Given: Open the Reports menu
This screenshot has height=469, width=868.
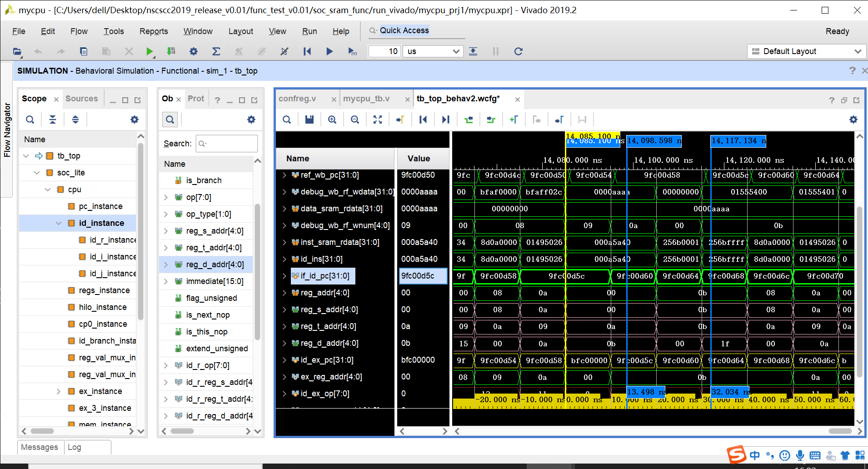Looking at the screenshot, I should [x=154, y=31].
